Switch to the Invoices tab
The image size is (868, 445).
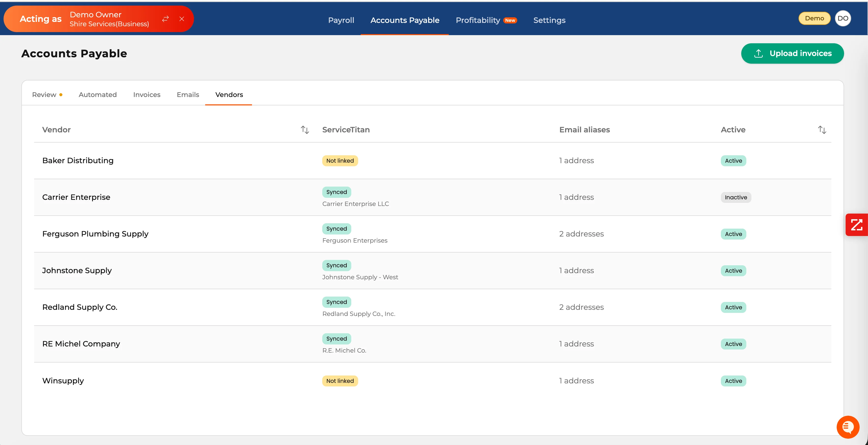pyautogui.click(x=147, y=95)
